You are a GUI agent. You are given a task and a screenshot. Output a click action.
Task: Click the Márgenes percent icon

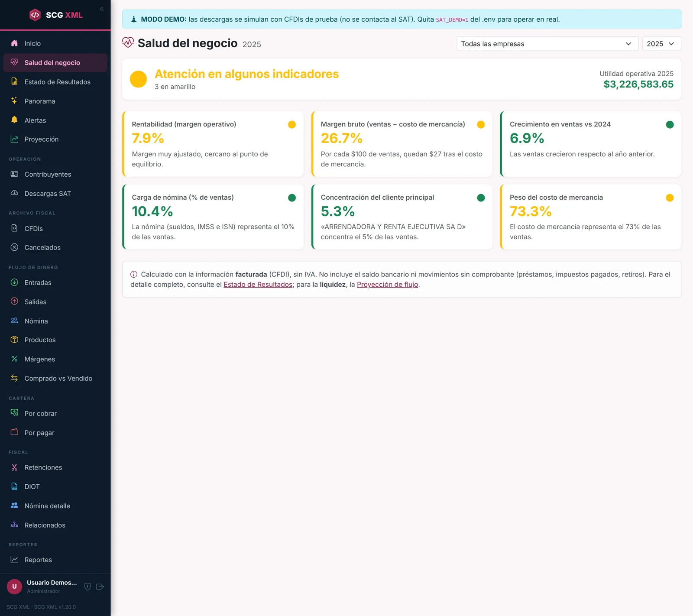coord(14,359)
